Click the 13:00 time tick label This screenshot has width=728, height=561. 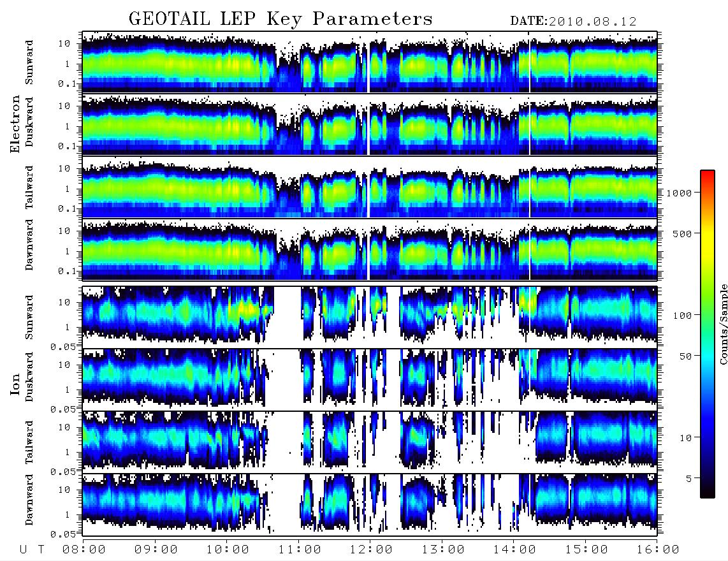[443, 550]
